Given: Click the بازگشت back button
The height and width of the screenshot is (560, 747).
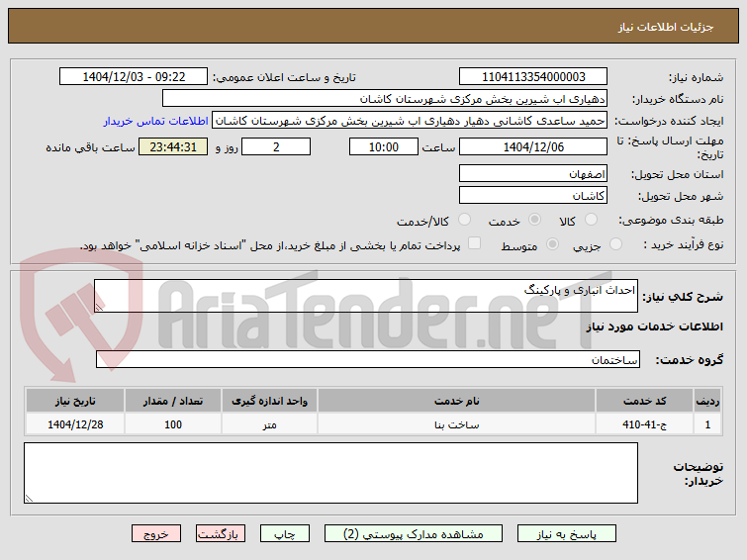Looking at the screenshot, I should click(x=220, y=534).
